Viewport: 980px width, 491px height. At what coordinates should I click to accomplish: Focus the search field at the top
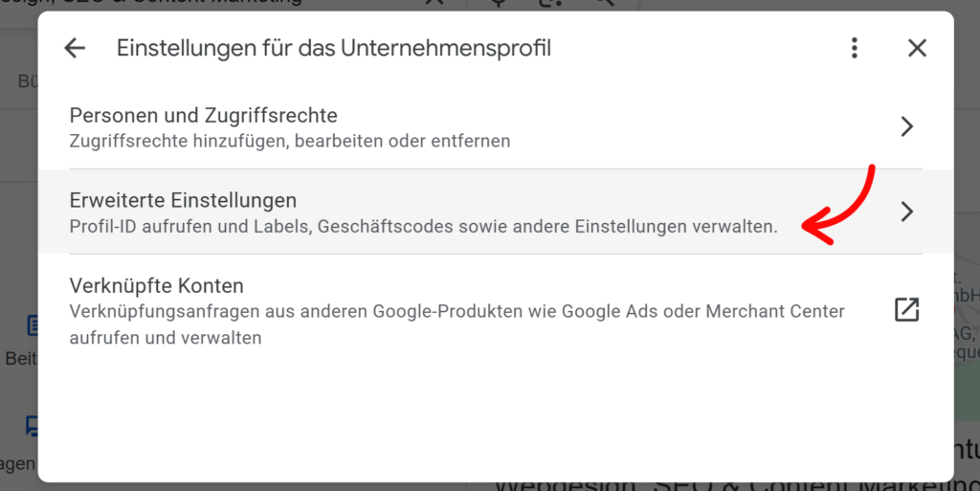[191, 4]
